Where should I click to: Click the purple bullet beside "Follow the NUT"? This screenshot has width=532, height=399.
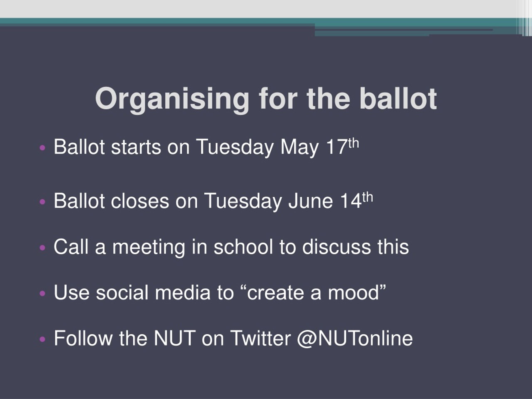pyautogui.click(x=42, y=339)
